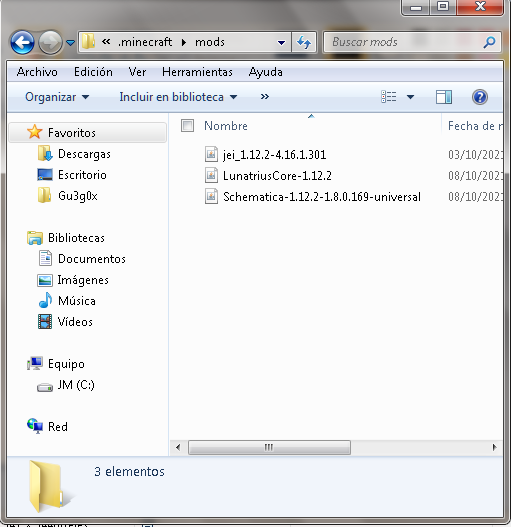Click the Música note icon

[x=45, y=300]
